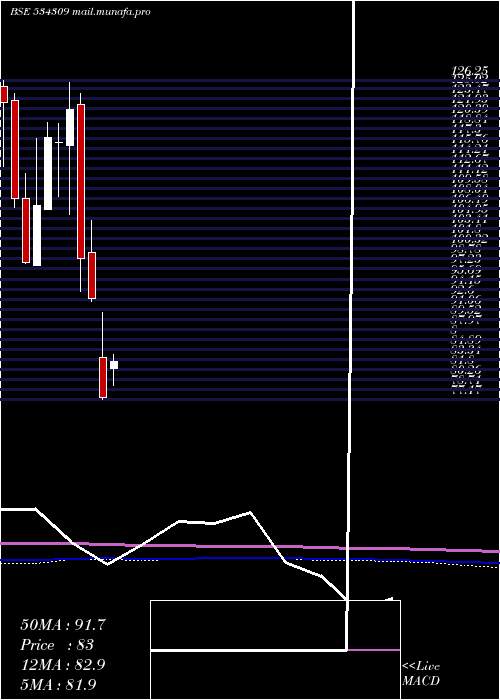Screen dimensions: 500x700
Task: Select the 12MA : 82.9 reading
Action: pyautogui.click(x=63, y=665)
